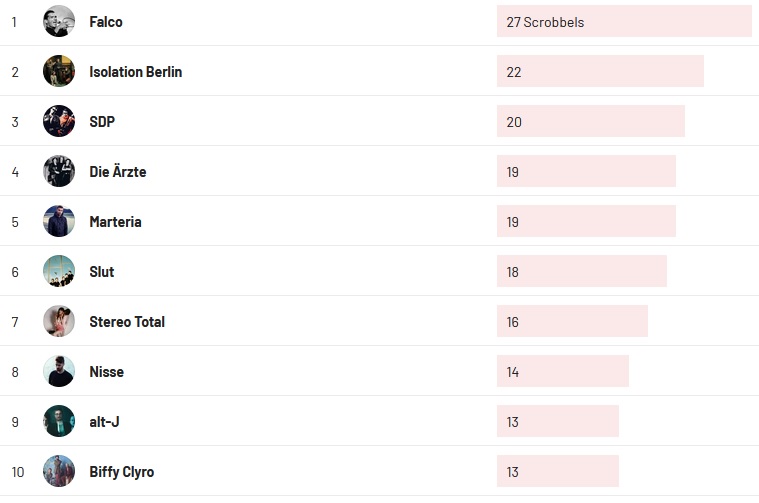This screenshot has width=759, height=503.
Task: Select the 22 scrobbles bar
Action: coord(600,72)
